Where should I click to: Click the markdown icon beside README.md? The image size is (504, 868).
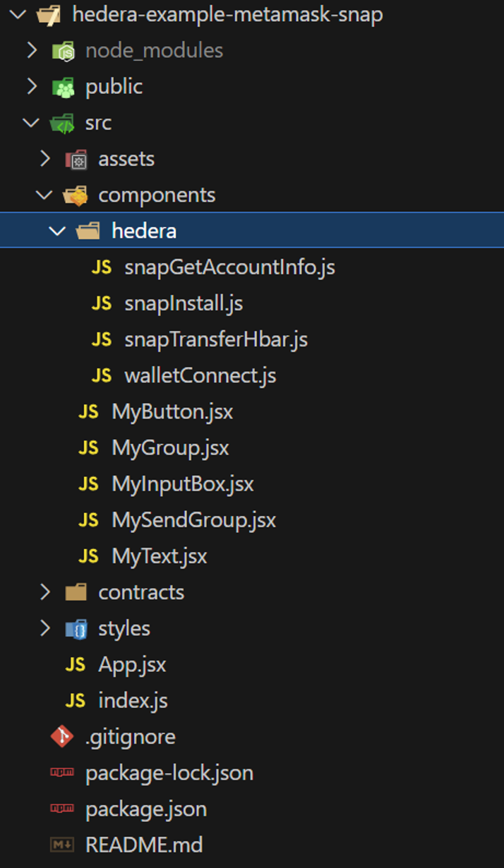(x=62, y=845)
